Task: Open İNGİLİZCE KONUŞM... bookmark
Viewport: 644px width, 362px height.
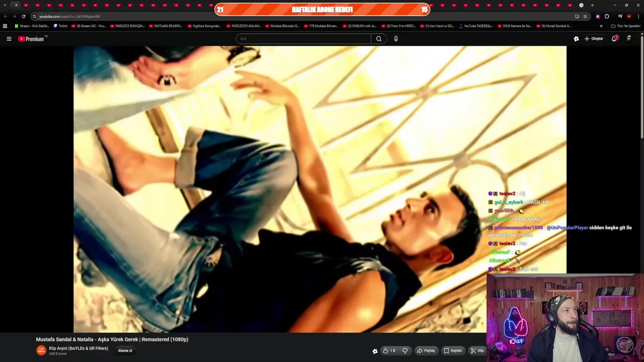Action: tap(127, 26)
